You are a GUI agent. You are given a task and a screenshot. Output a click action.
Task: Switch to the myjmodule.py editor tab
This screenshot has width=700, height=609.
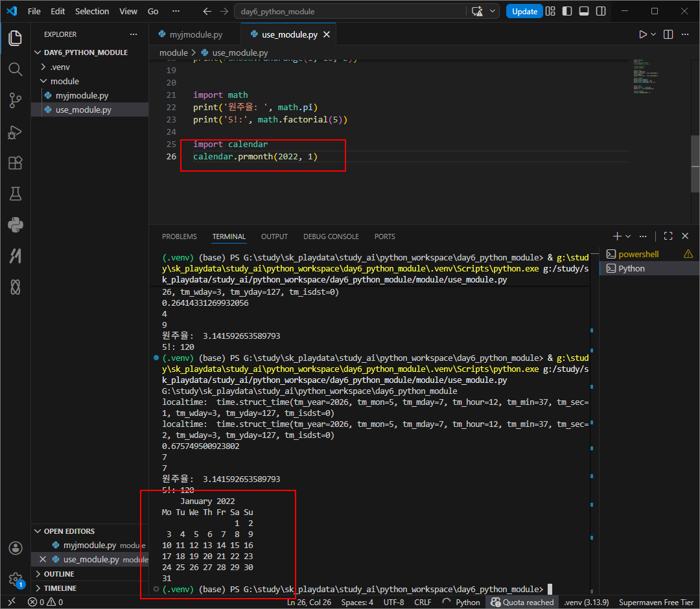(195, 34)
